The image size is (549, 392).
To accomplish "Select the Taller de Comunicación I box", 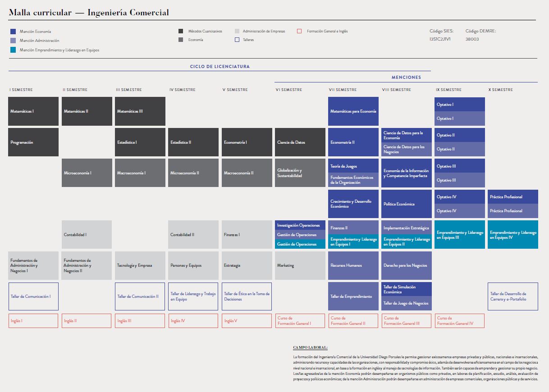I will click(33, 296).
